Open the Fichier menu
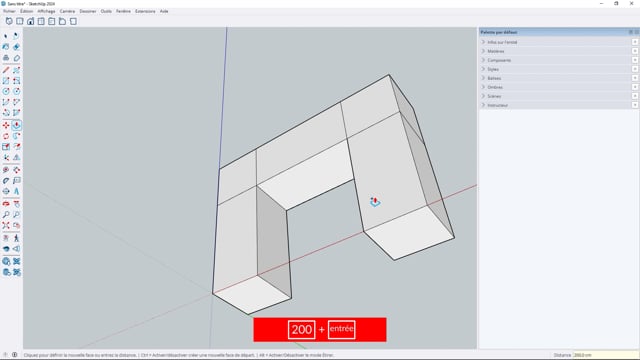Screen dimensions: 640x360 pyautogui.click(x=9, y=11)
